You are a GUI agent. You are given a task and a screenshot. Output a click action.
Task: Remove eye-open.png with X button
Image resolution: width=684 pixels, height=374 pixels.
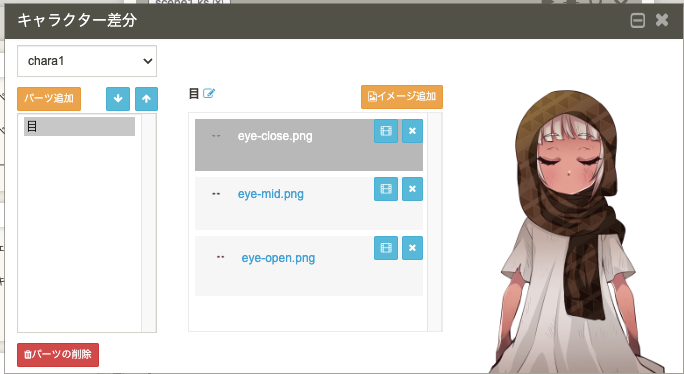pos(412,248)
